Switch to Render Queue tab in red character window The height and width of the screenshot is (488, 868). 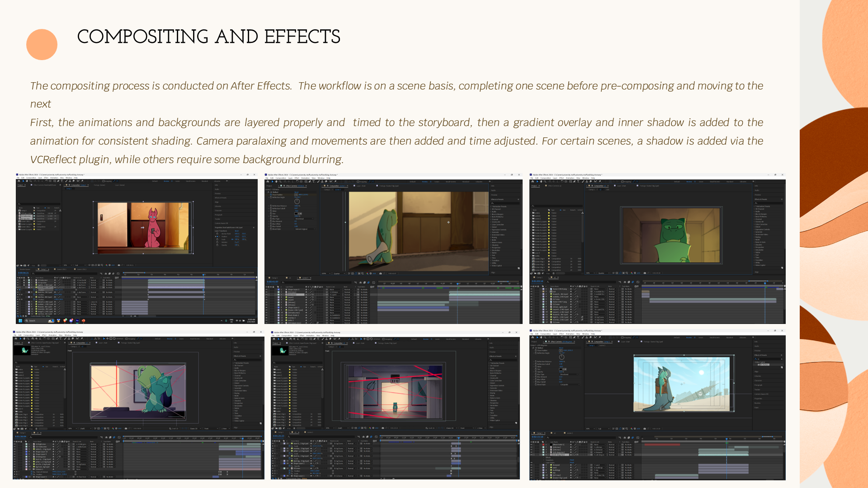click(x=25, y=269)
